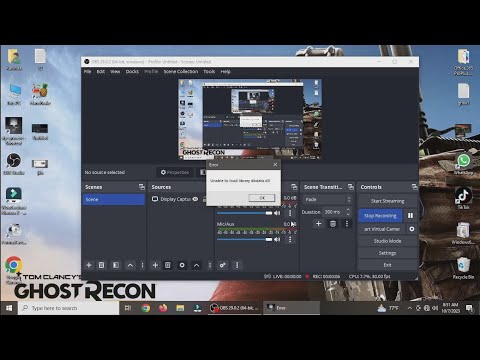Move scene up with arrow icon
The image size is (480, 360).
[130, 265]
